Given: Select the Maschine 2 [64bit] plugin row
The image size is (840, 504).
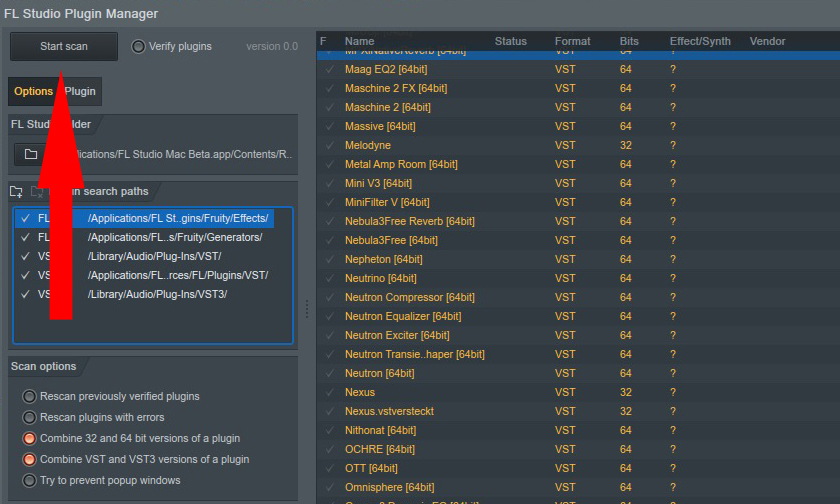Looking at the screenshot, I should 578,107.
